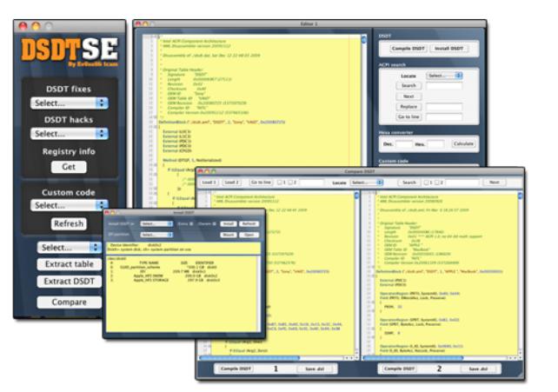Click Calculate in Hexa converter

(x=463, y=143)
